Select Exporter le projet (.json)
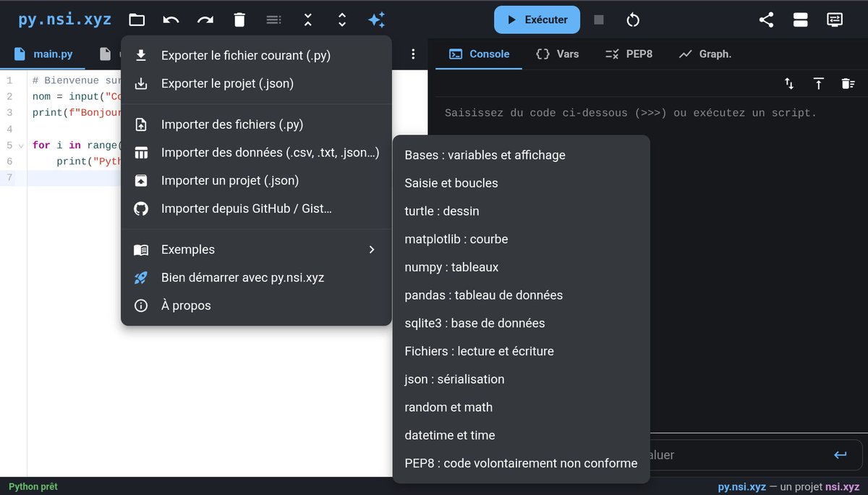 (256, 84)
